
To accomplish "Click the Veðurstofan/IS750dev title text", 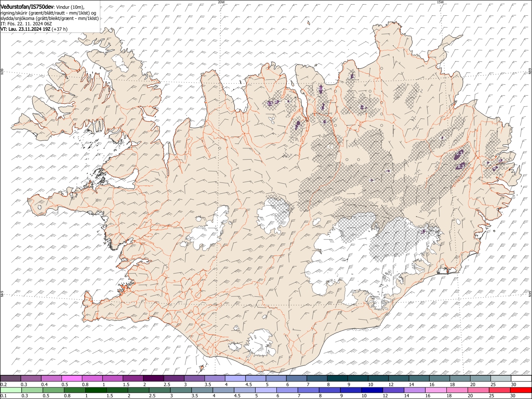I will pyautogui.click(x=27, y=7).
